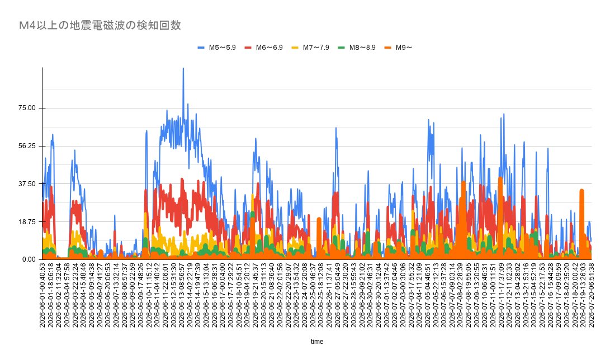The width and height of the screenshot is (610, 364).
Task: Click x-axis label 2026-06-21-08:36:40
Action: coord(272,295)
